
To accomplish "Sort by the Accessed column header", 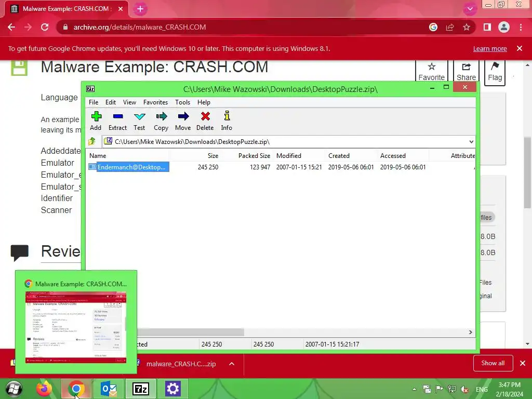I will [x=403, y=156].
